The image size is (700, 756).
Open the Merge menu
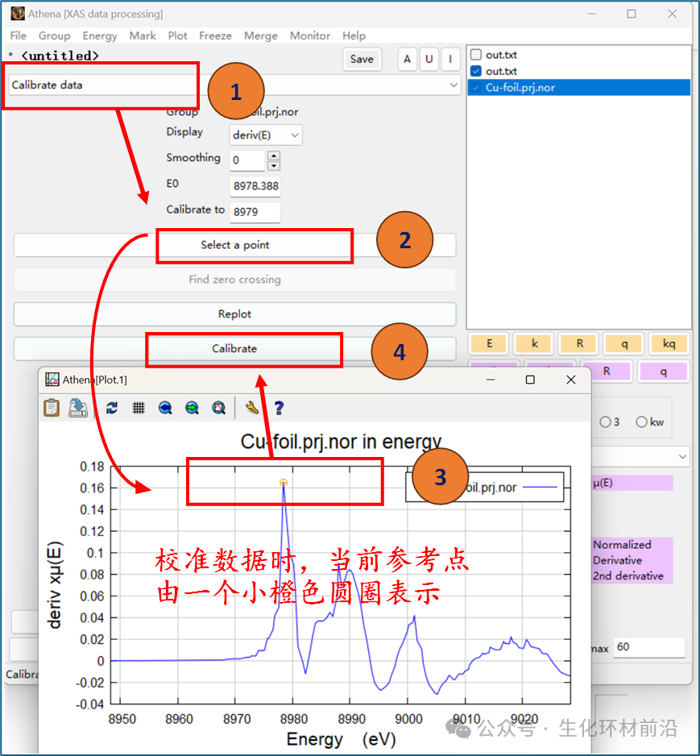tap(261, 35)
